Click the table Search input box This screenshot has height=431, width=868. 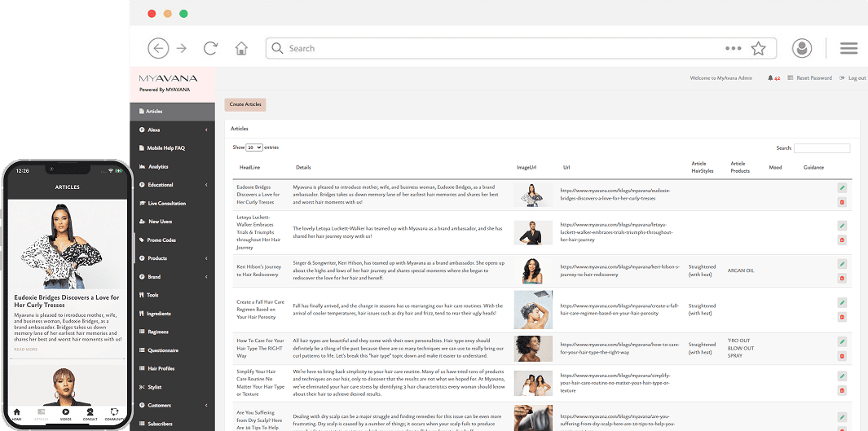[822, 148]
